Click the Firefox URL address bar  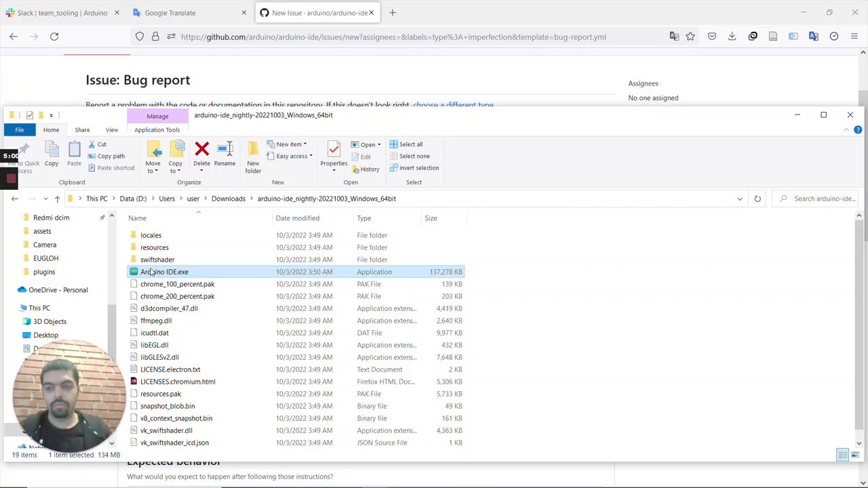point(393,37)
